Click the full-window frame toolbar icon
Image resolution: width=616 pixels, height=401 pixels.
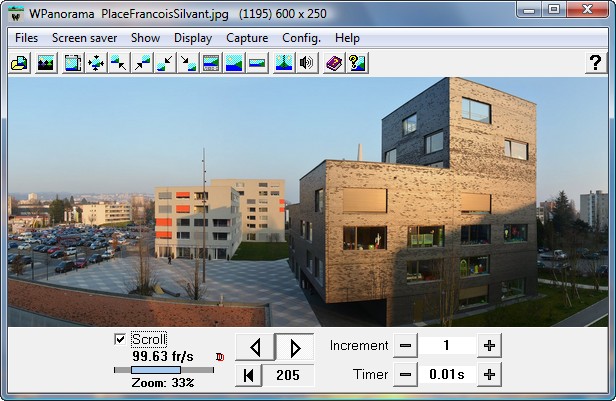tap(72, 63)
